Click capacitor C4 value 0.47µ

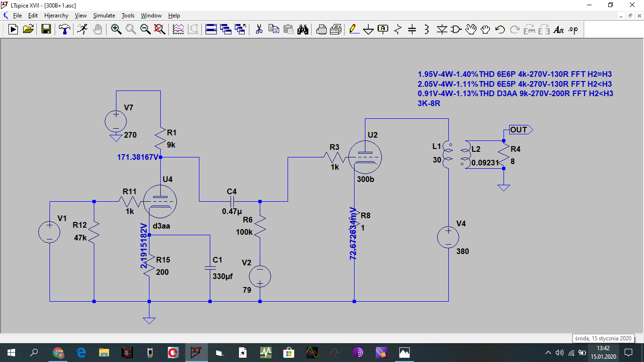pyautogui.click(x=232, y=211)
